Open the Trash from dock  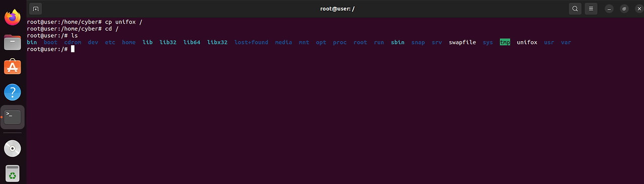coord(13,173)
